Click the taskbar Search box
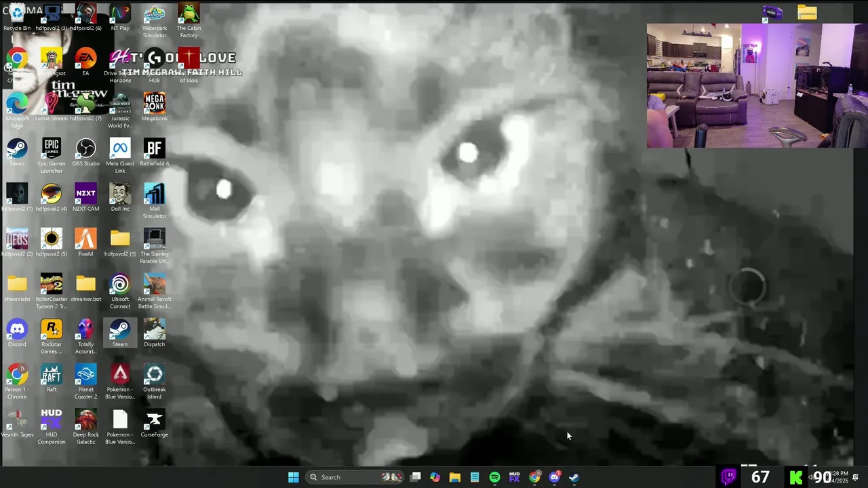This screenshot has height=488, width=868. (x=354, y=477)
